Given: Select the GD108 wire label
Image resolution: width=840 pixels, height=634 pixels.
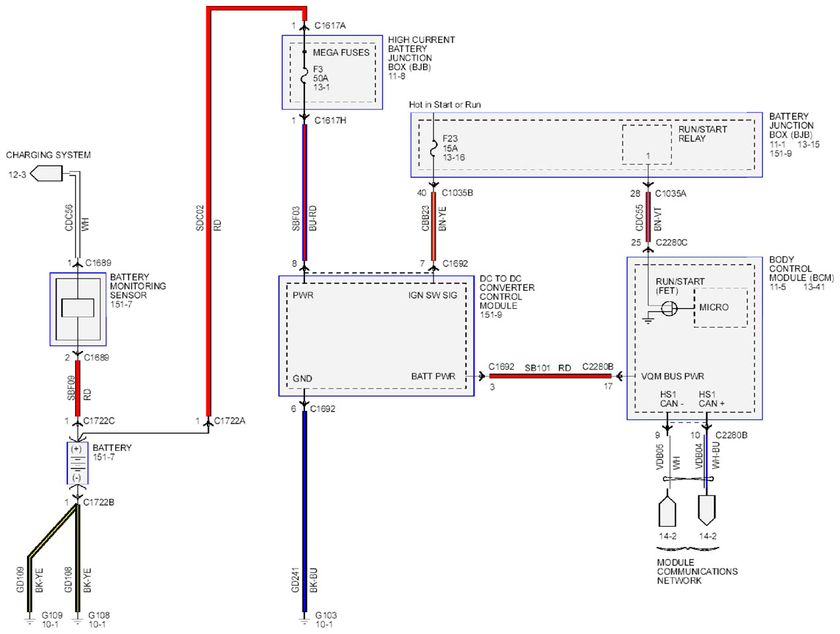Looking at the screenshot, I should coord(69,579).
